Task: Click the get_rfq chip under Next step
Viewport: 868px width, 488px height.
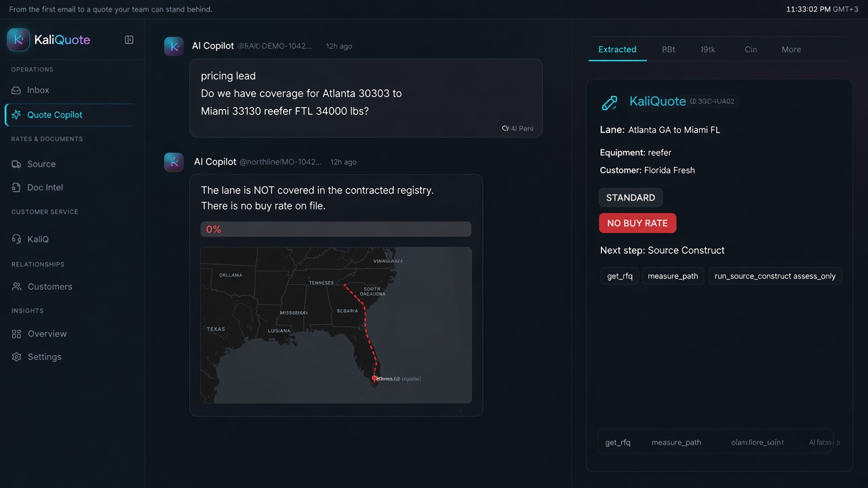Action: (x=620, y=276)
